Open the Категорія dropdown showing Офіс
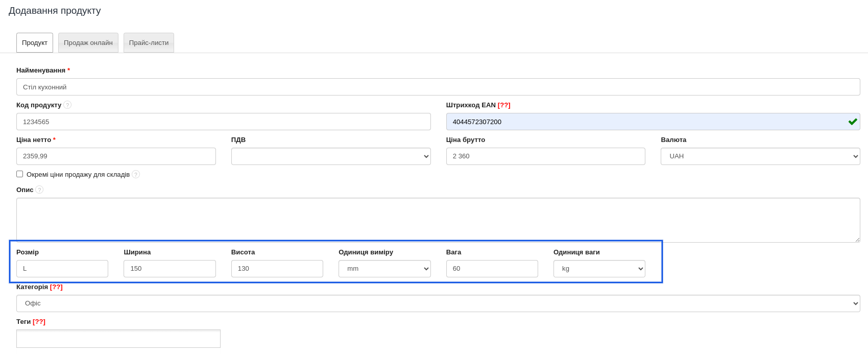Screen dimensions: 868x354 pos(438,303)
